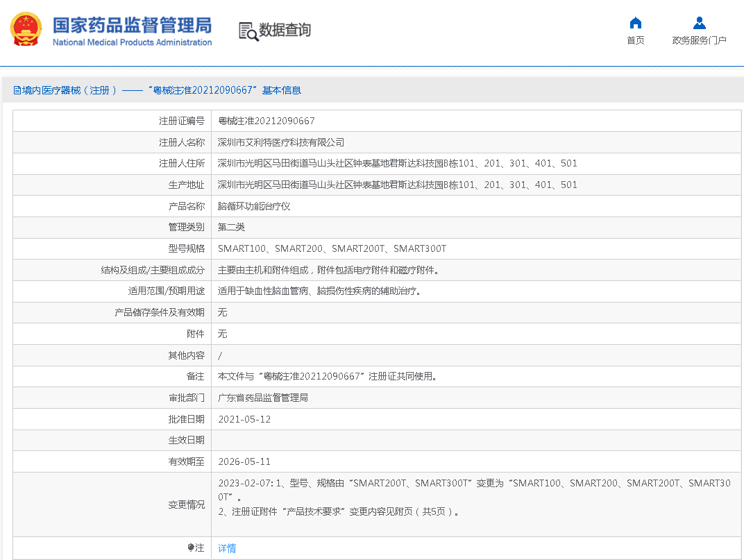The width and height of the screenshot is (744, 560).
Task: Click the national emblem logo
Action: point(26,30)
